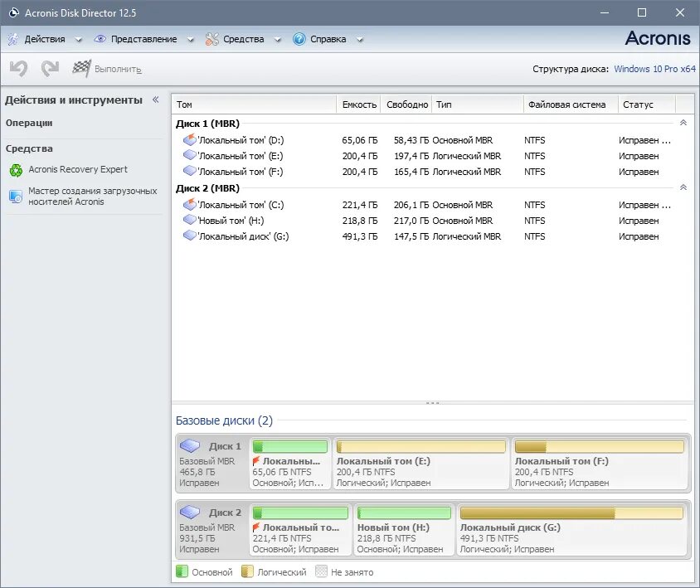This screenshot has width=700, height=588.
Task: Click the volume icon for drive C:
Action: click(190, 205)
